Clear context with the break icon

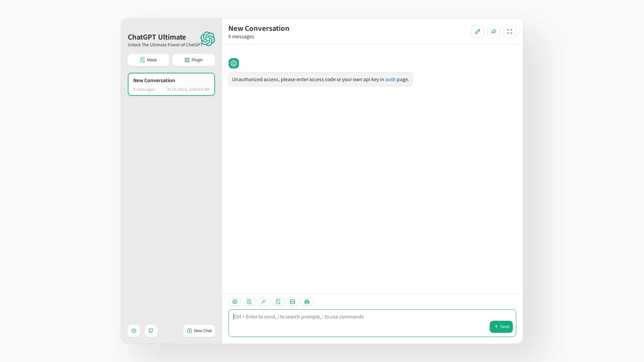(292, 302)
